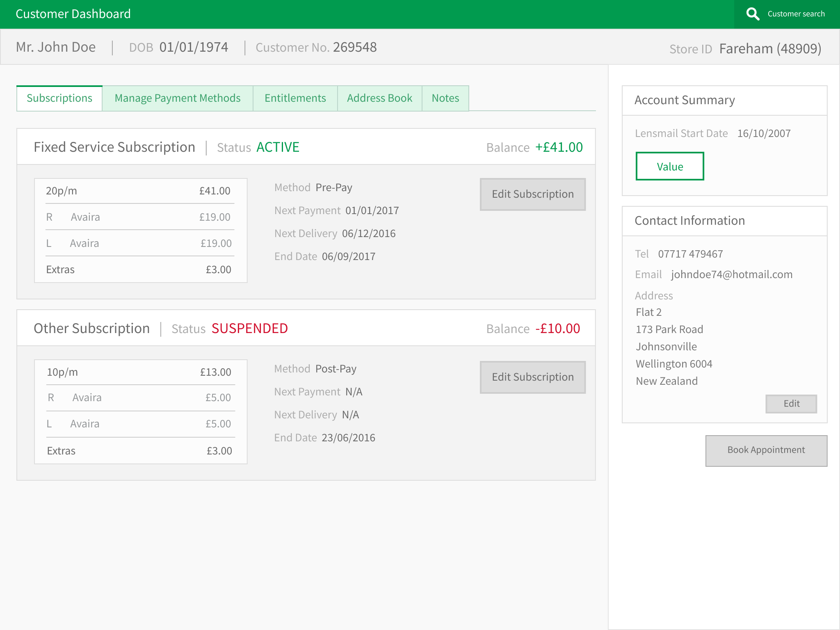Viewport: 840px width, 630px height.
Task: Click the telephone number 07717 479467
Action: (690, 254)
